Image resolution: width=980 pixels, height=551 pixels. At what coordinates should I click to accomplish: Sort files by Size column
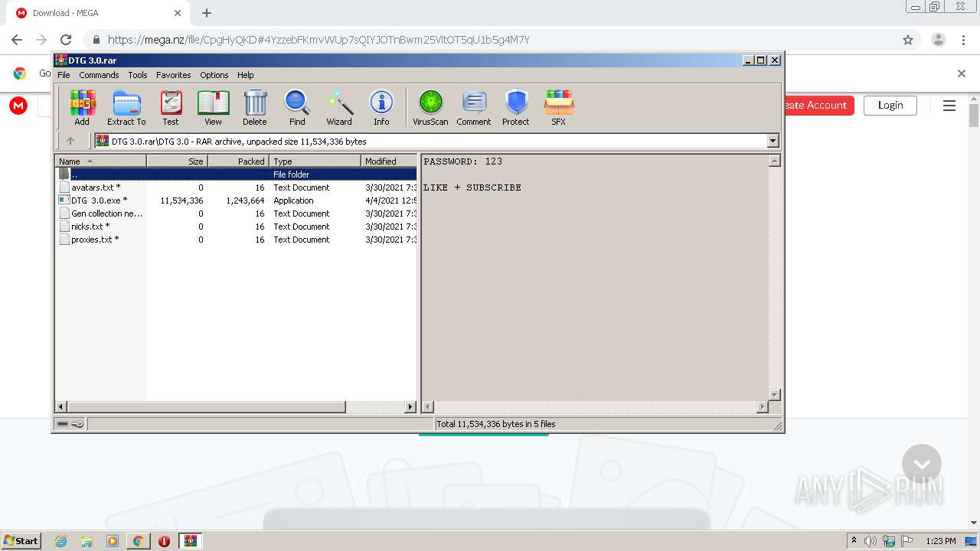tap(177, 161)
